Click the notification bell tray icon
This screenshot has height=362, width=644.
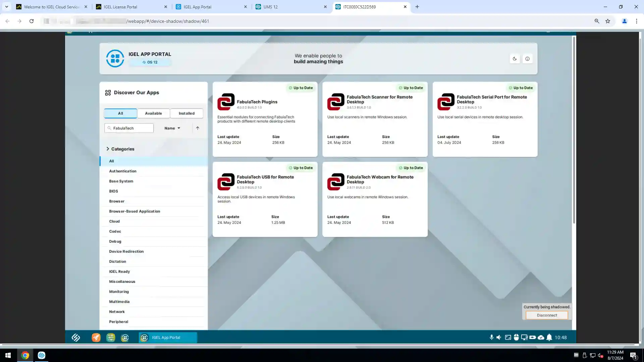tap(549, 338)
